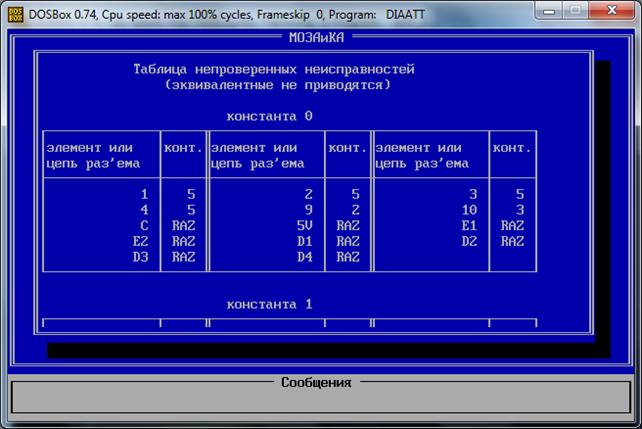Click the МОЗАиКА window title
This screenshot has width=642, height=429.
coord(316,38)
